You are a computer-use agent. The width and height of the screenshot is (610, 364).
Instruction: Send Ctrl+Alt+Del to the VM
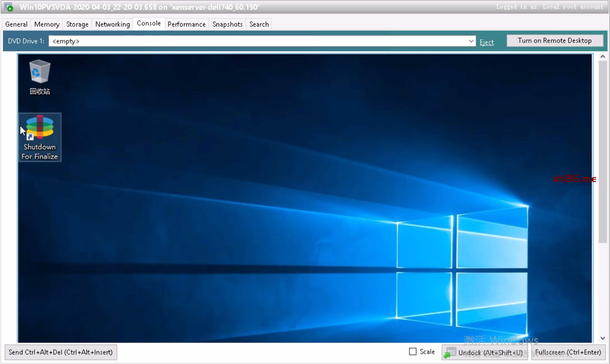coord(61,352)
